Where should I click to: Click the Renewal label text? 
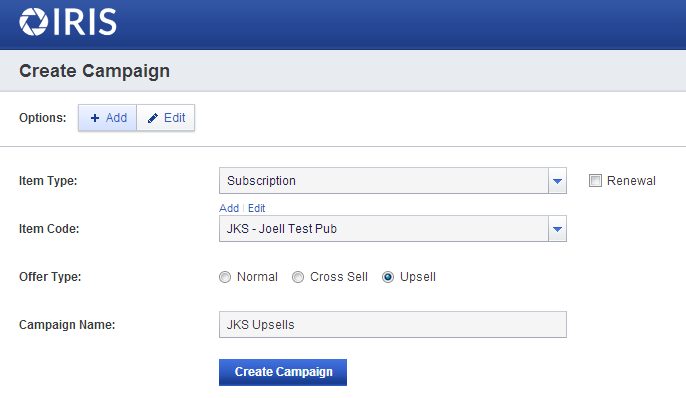[x=631, y=181]
